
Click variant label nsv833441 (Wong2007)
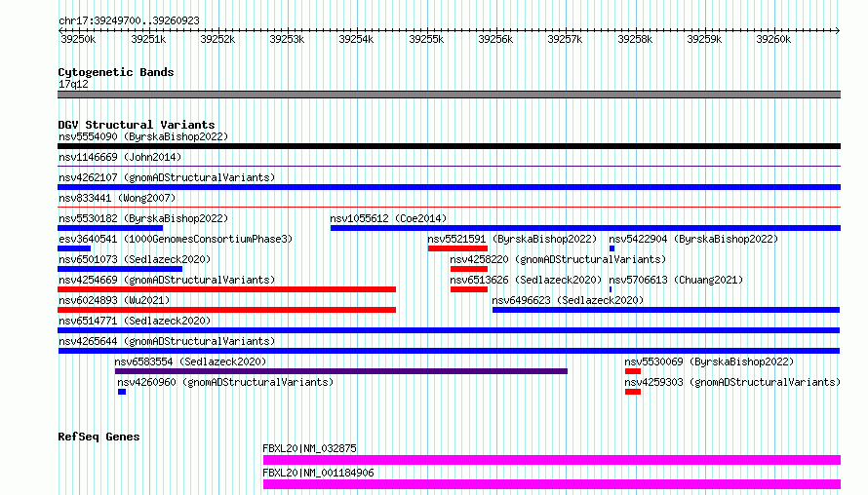click(117, 198)
